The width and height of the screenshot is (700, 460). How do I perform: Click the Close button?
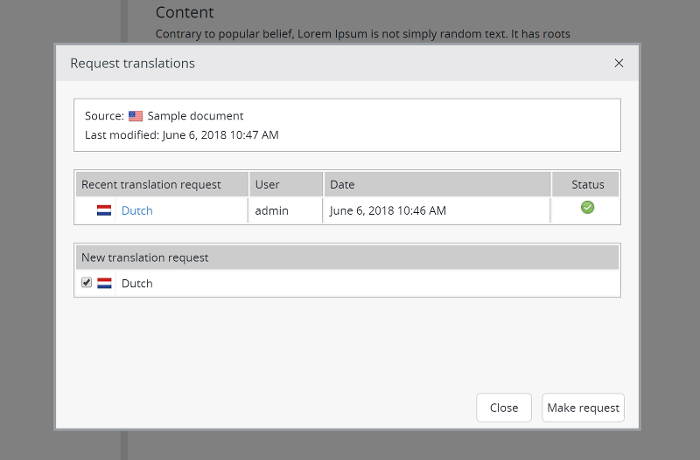tap(504, 408)
